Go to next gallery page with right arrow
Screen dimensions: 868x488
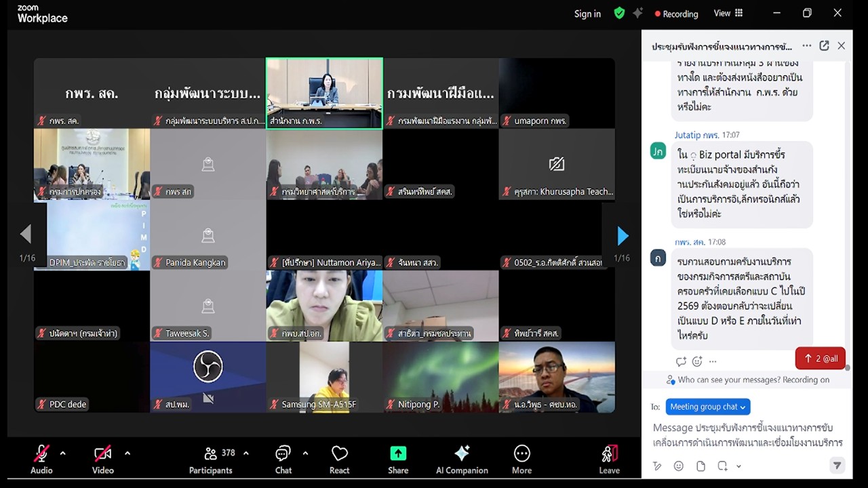(623, 235)
